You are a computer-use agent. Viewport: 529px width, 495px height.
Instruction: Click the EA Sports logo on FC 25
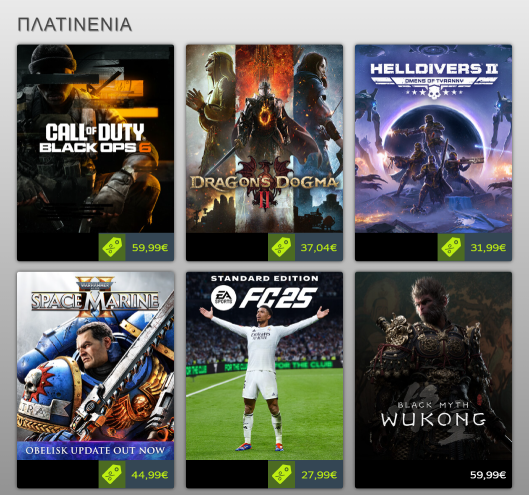(223, 298)
